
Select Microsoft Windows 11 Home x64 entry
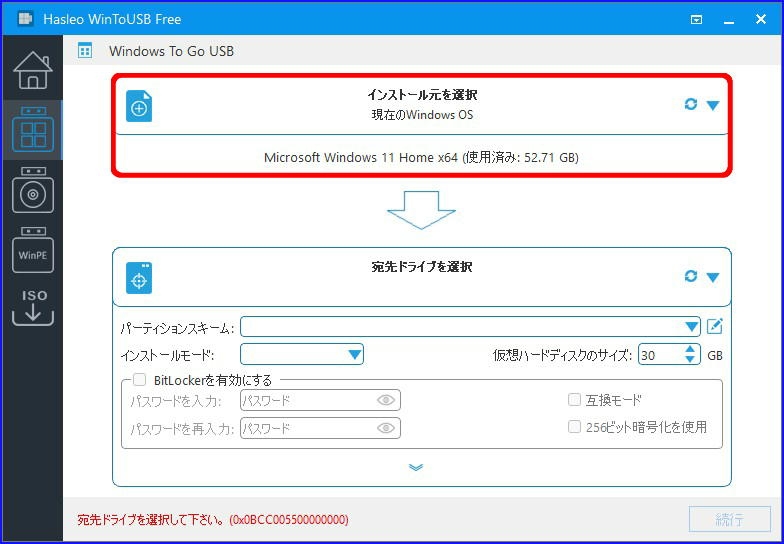(421, 158)
